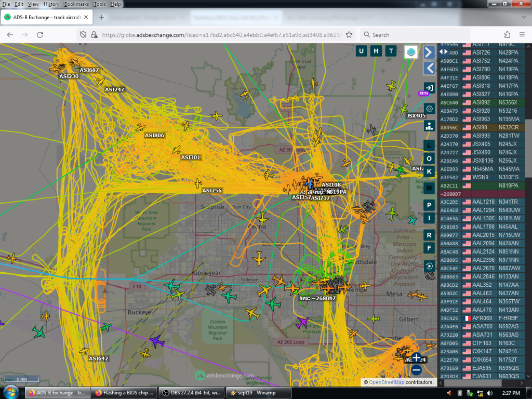532x399 pixels.
Task: Click the ASI642 aircraft label on map
Action: click(x=98, y=358)
